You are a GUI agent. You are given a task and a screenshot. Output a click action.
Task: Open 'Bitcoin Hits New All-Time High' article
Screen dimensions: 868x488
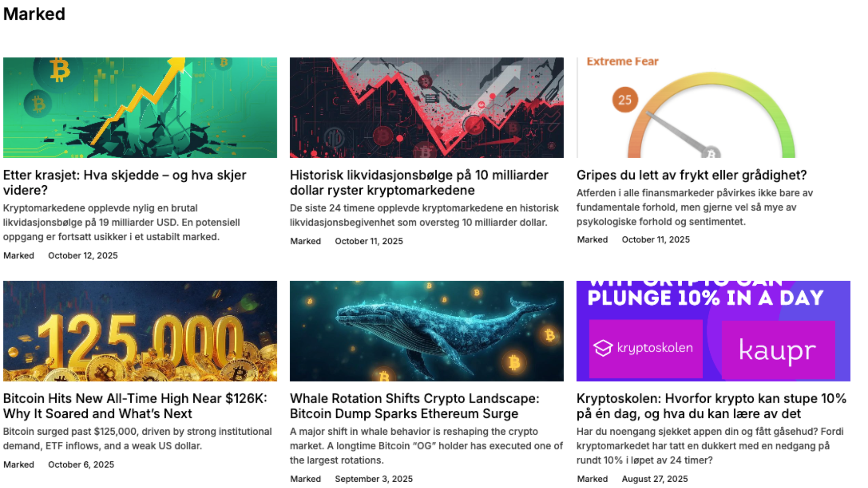(x=135, y=406)
